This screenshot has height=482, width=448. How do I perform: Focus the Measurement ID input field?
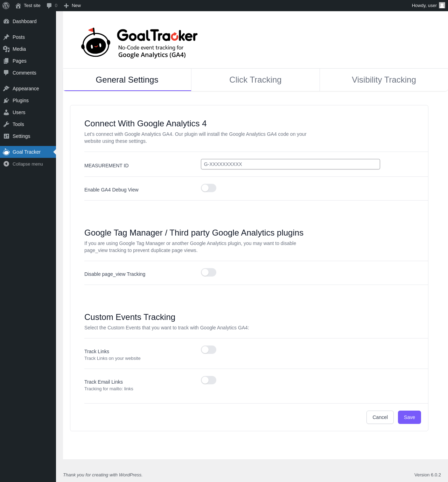[x=290, y=164]
